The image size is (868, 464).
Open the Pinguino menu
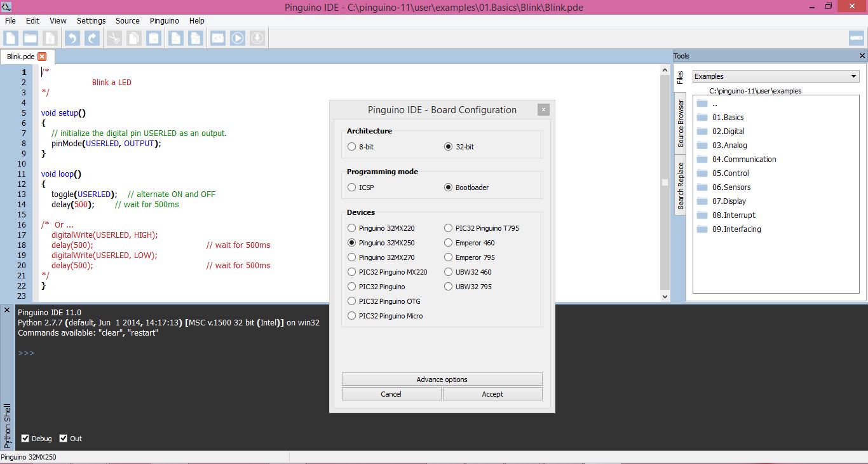coord(165,21)
